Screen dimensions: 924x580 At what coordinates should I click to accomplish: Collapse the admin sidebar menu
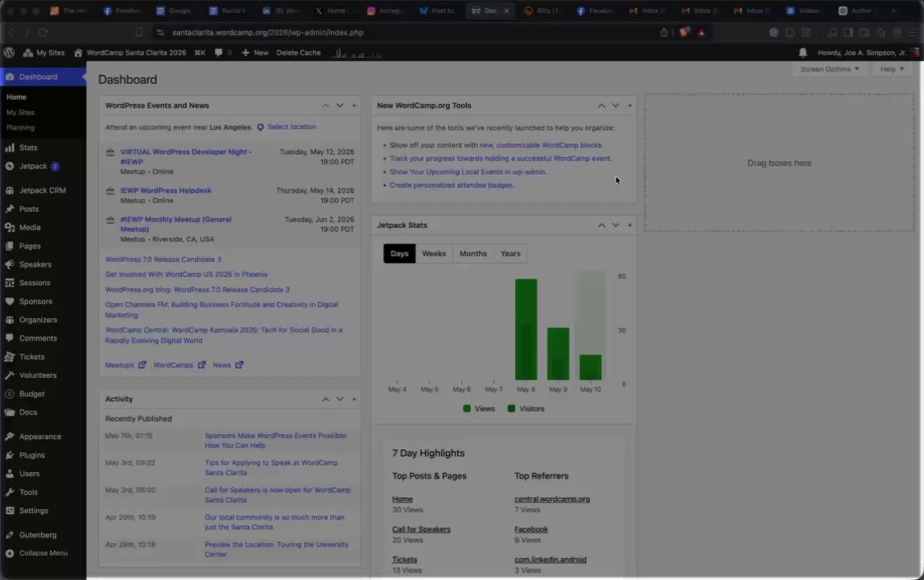pyautogui.click(x=43, y=553)
